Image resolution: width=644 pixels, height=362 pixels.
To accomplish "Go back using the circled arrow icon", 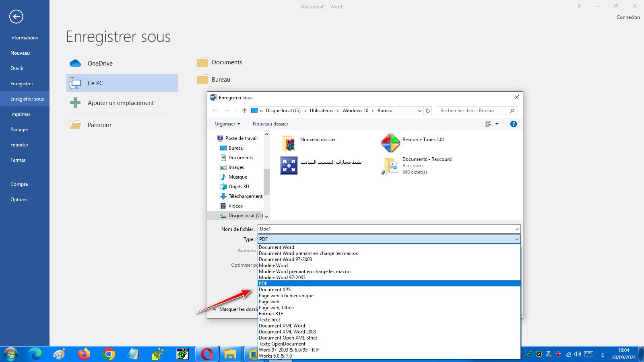I will [x=16, y=16].
